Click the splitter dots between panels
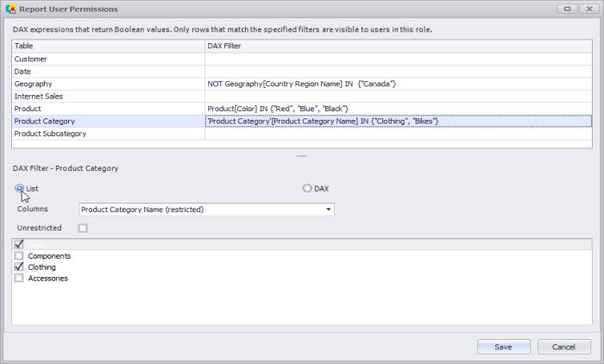The height and width of the screenshot is (364, 604). tap(301, 156)
